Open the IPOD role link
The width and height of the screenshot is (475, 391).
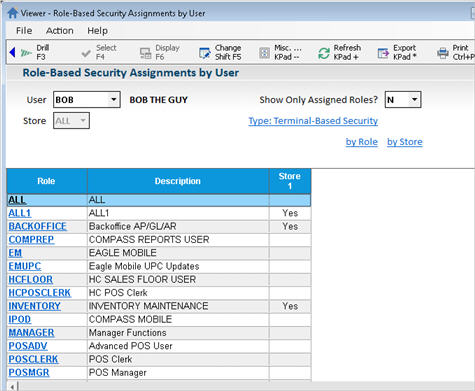[x=20, y=319]
